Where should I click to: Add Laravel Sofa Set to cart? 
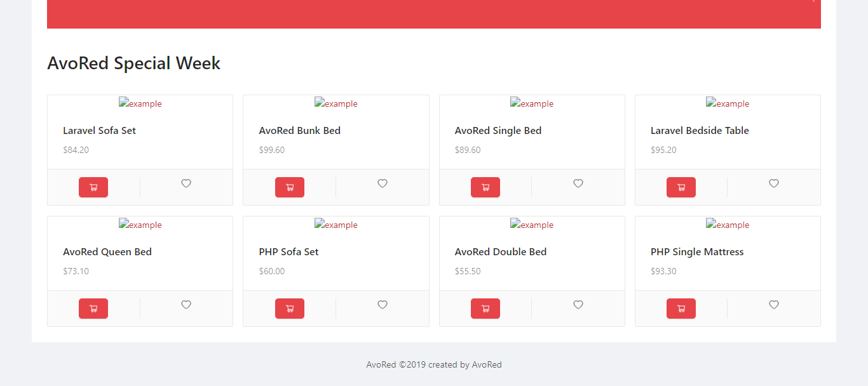pos(93,187)
